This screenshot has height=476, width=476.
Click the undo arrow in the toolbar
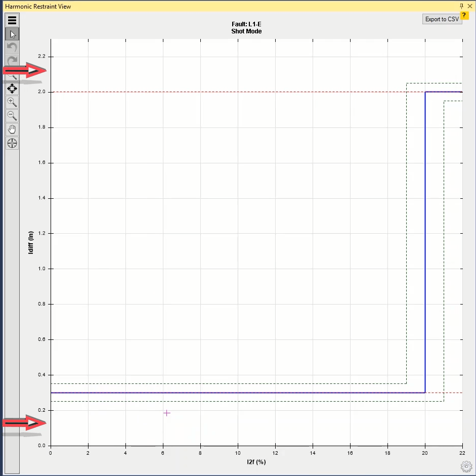point(12,48)
